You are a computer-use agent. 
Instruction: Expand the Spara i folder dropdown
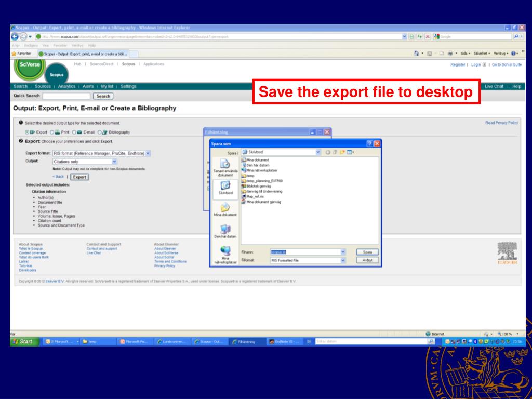(x=318, y=152)
